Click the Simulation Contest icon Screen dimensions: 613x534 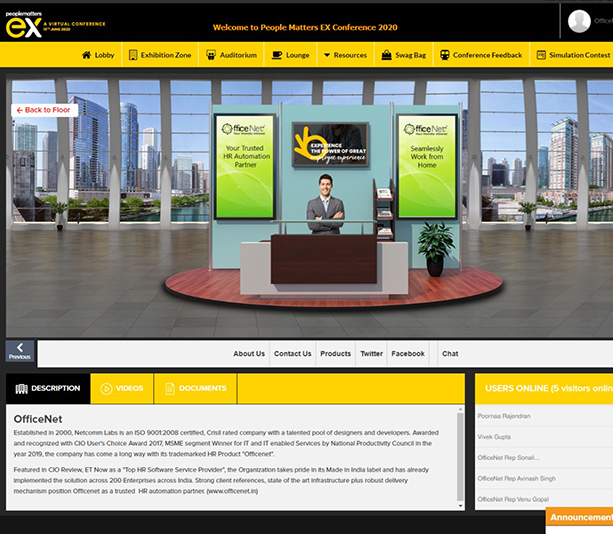pos(541,55)
